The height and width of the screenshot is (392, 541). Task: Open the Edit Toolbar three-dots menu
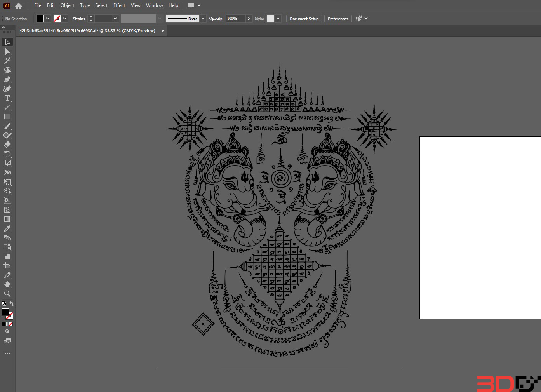click(7, 354)
